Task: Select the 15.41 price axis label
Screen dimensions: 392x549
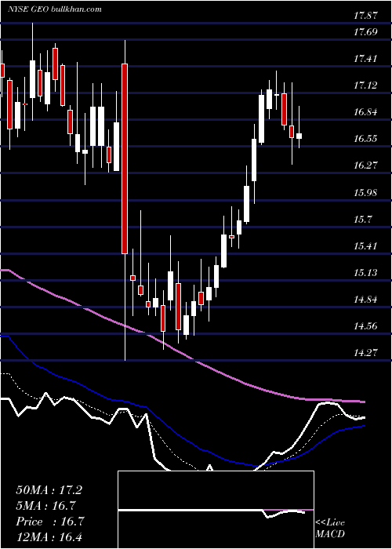Action: click(x=365, y=245)
